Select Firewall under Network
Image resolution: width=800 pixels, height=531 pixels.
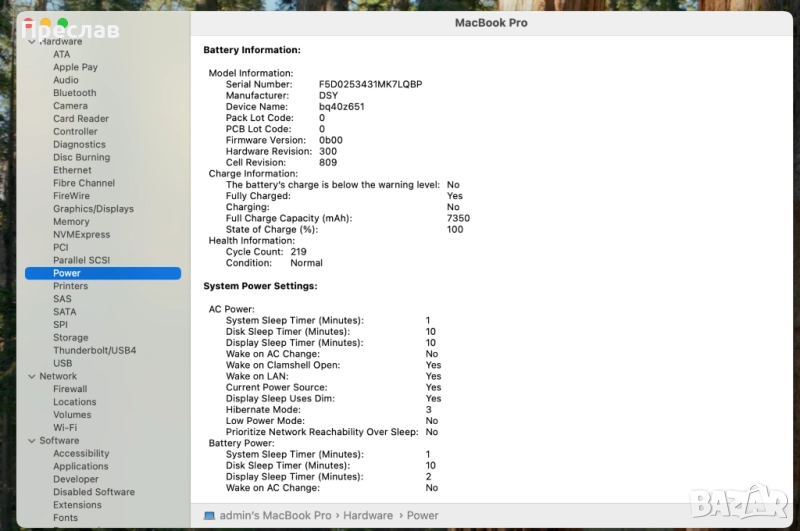(70, 389)
